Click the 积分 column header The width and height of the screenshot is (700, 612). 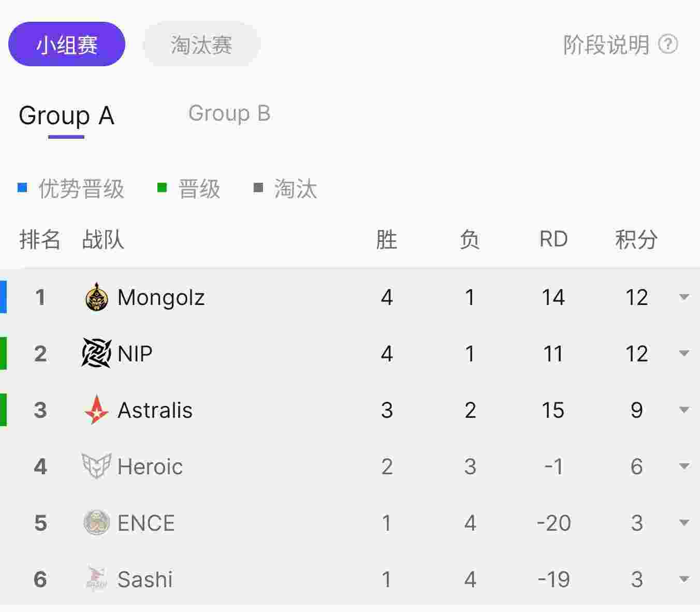pos(636,240)
